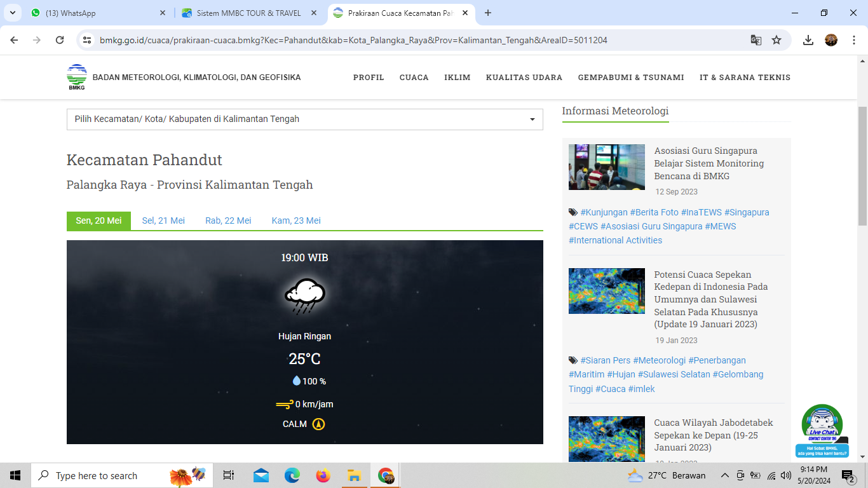Expand the Pilih Kecamatan dropdown

pyautogui.click(x=305, y=119)
